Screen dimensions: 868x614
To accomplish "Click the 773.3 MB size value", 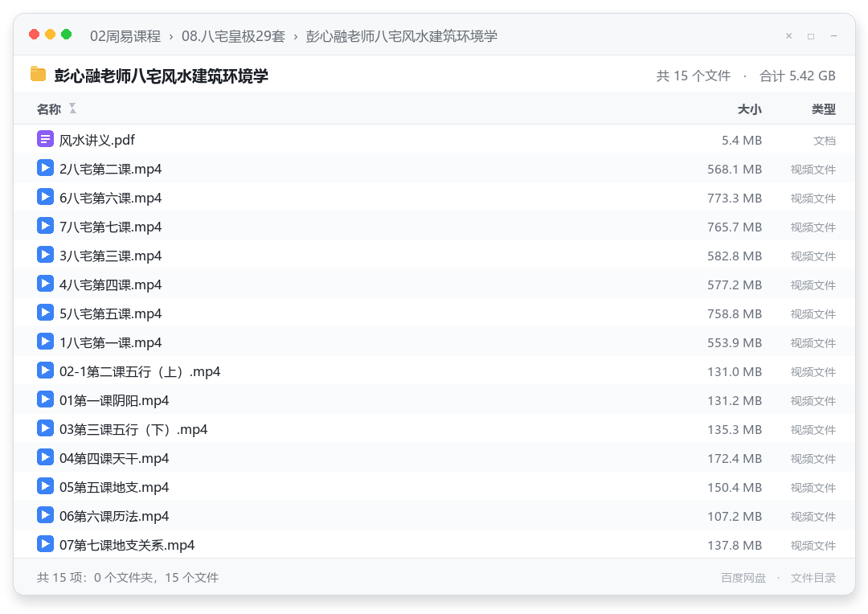I will [x=735, y=198].
